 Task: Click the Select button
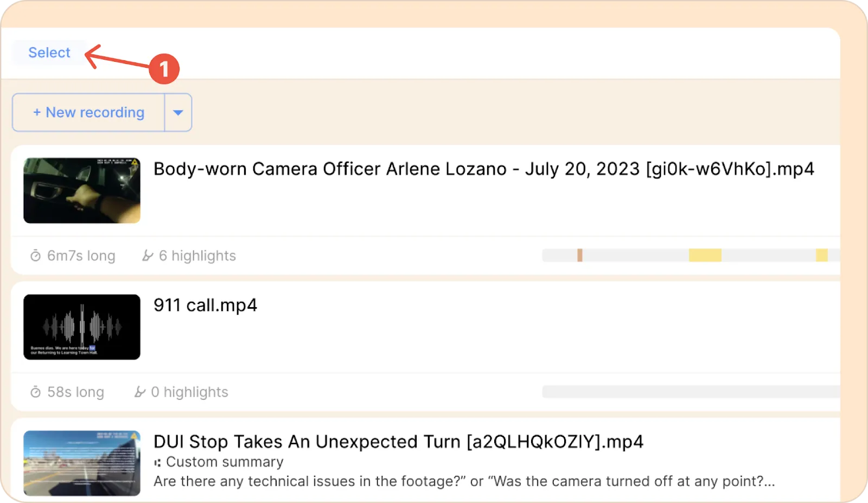coord(49,53)
